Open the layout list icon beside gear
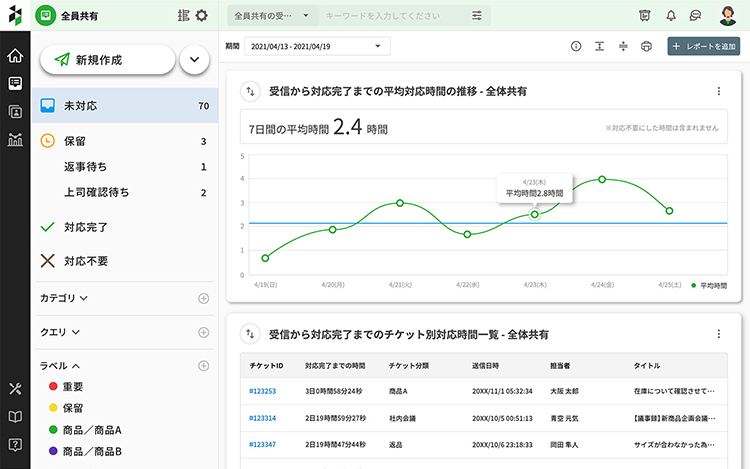 click(184, 15)
